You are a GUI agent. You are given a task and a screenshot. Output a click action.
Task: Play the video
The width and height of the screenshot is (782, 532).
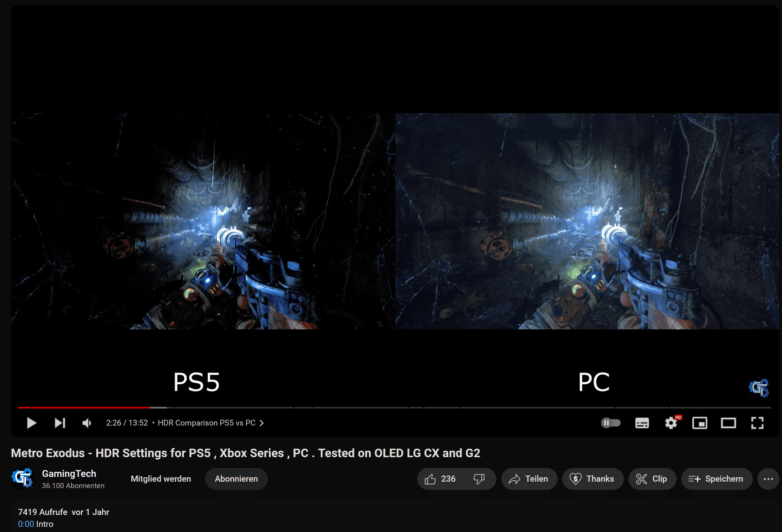[31, 423]
